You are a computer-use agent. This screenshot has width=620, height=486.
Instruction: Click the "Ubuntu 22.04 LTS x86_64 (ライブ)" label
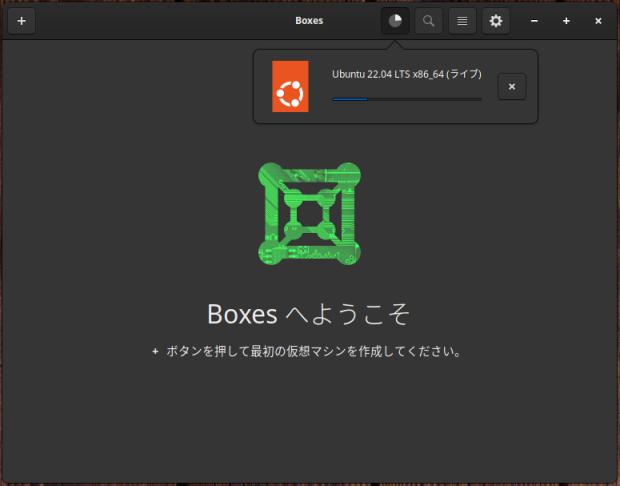point(407,74)
